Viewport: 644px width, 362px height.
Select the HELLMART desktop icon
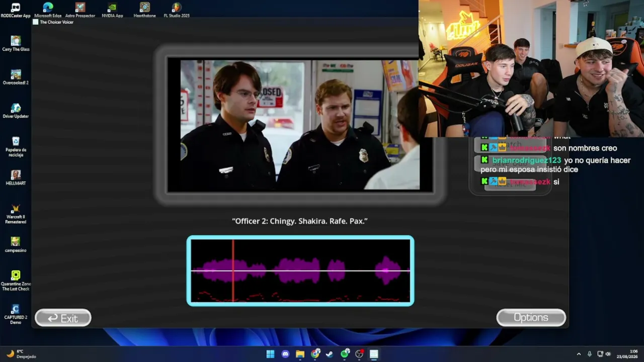(x=16, y=177)
